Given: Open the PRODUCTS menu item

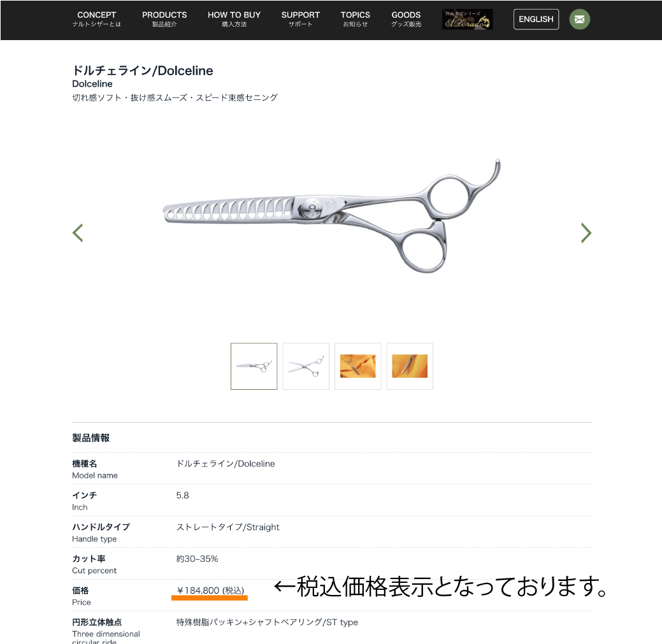Looking at the screenshot, I should click(164, 19).
